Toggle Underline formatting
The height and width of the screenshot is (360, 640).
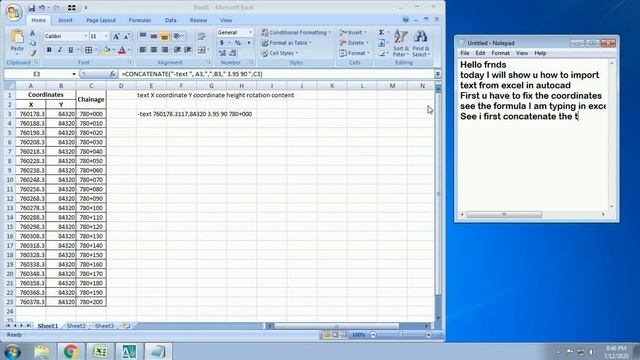[x=70, y=50]
